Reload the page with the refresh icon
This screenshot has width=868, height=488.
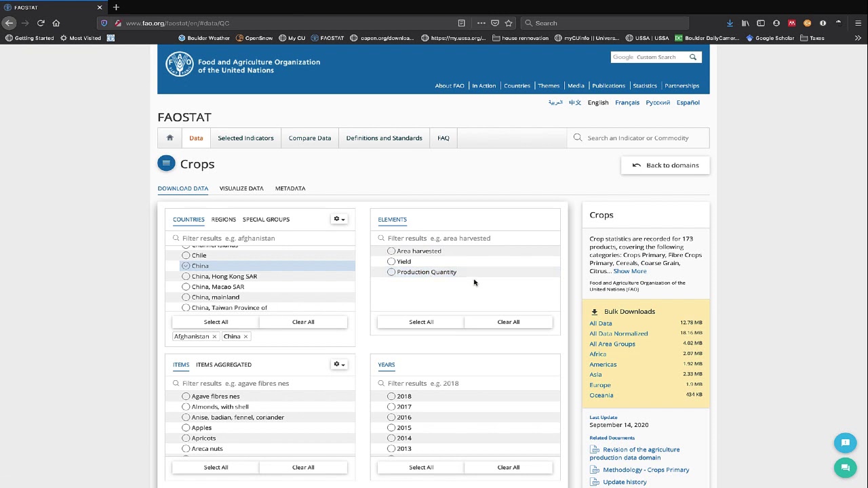pyautogui.click(x=41, y=23)
